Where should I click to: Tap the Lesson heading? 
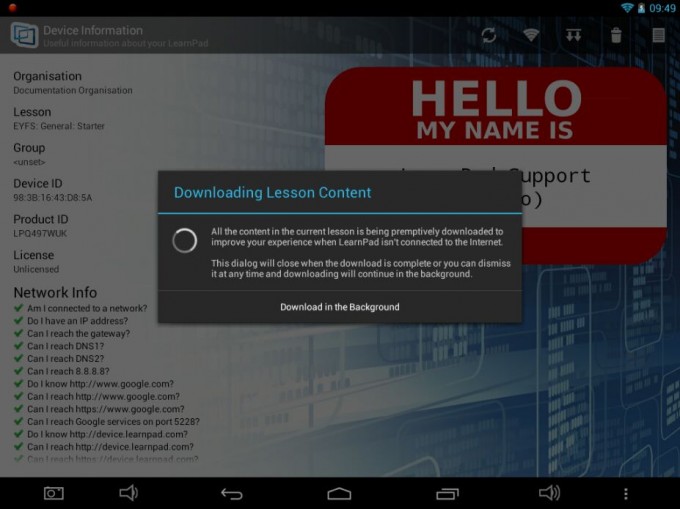coord(32,112)
